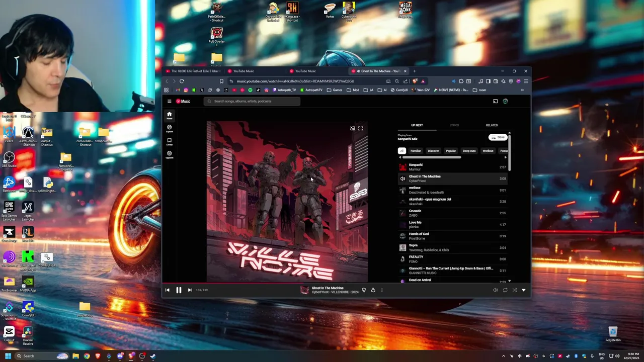Viewport: 644px width, 362px height.
Task: Enter fullscreen from the album art corner
Action: pyautogui.click(x=360, y=128)
